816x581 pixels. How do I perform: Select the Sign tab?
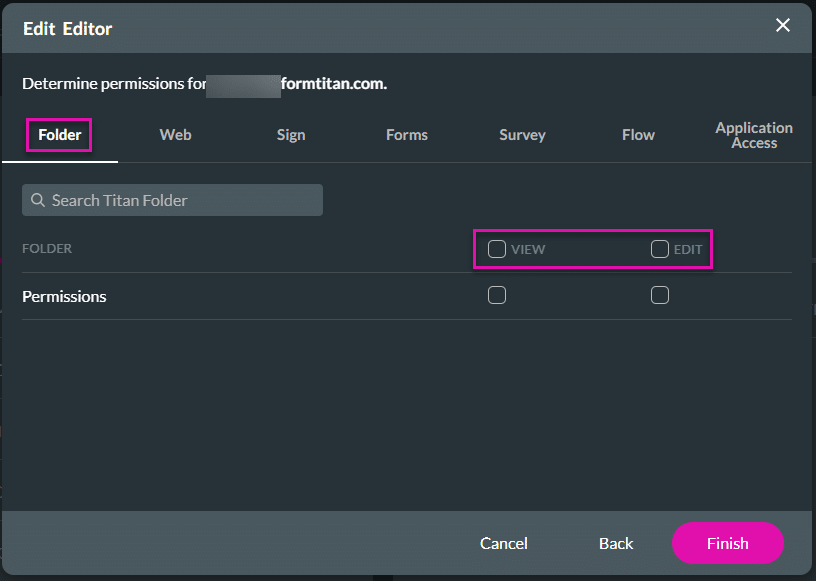[x=291, y=135]
